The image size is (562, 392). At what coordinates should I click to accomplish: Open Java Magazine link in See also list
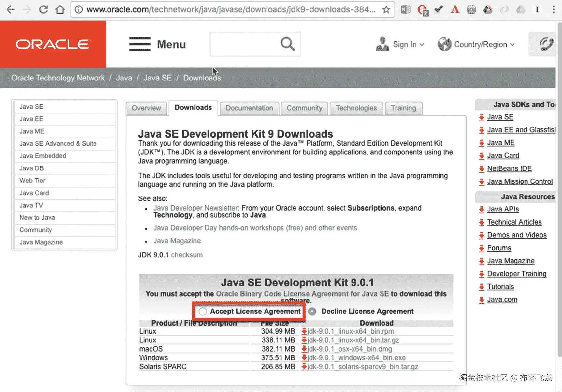(177, 241)
